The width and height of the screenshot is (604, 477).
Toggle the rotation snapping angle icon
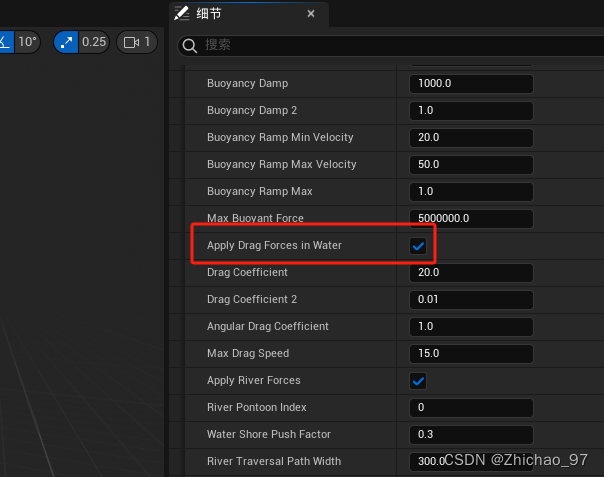(7, 42)
